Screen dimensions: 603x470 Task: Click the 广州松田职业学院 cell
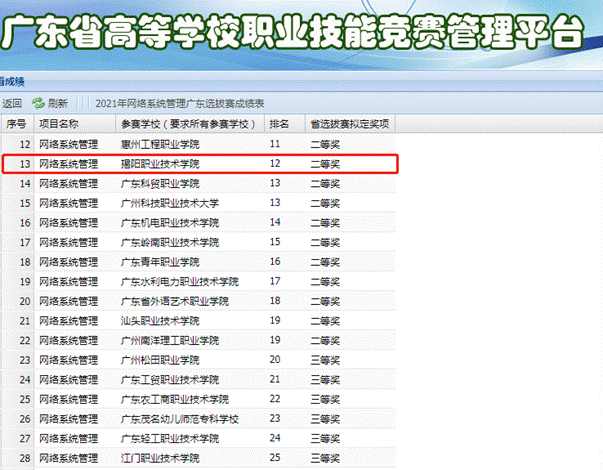pos(160,359)
